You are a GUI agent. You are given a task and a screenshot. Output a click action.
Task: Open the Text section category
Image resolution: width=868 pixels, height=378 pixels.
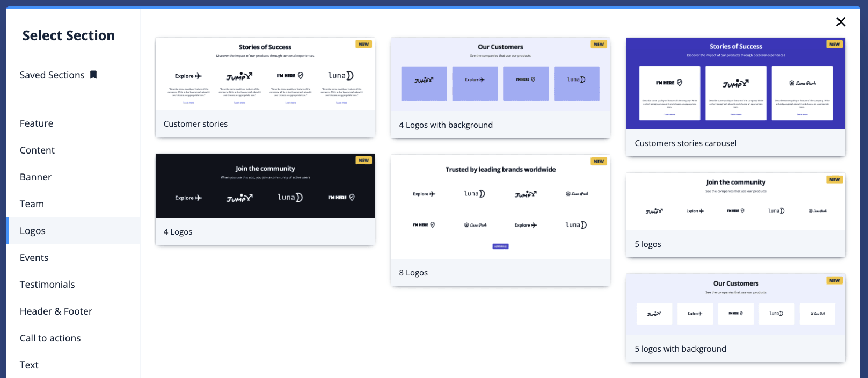point(29,365)
